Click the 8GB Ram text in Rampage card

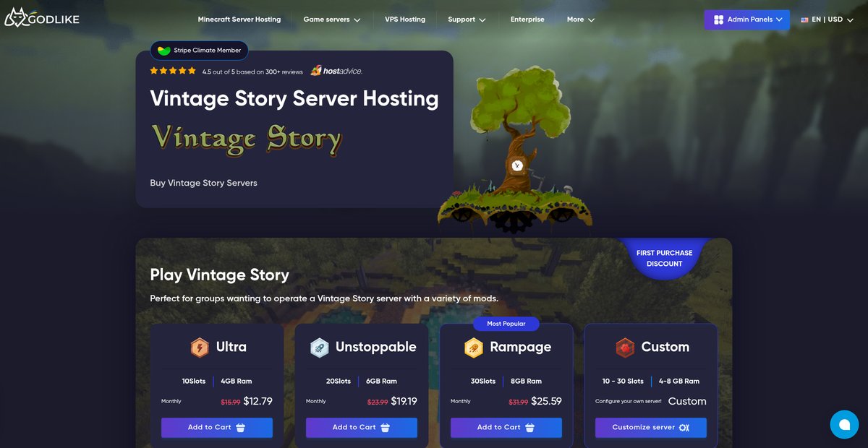coord(526,381)
